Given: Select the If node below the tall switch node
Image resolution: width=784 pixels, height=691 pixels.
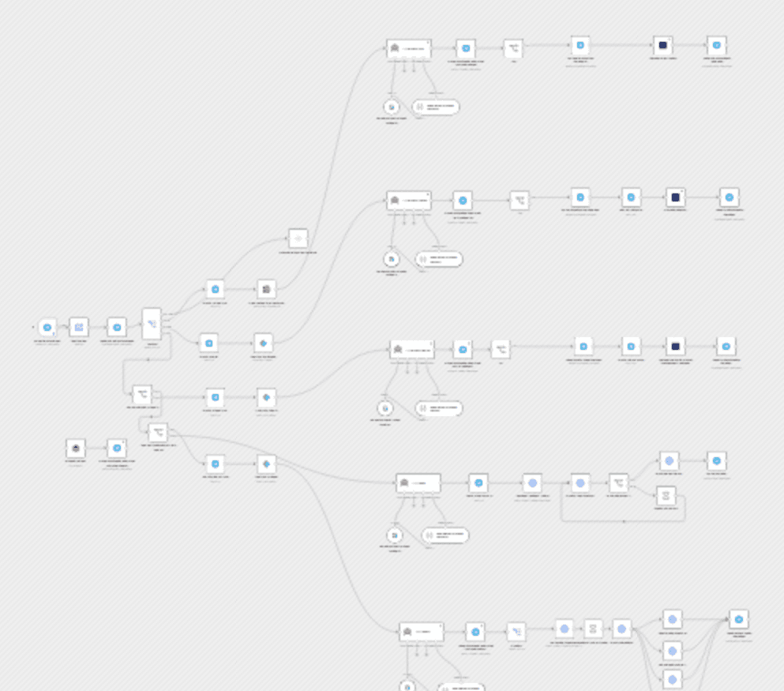Looking at the screenshot, I should coord(142,395).
